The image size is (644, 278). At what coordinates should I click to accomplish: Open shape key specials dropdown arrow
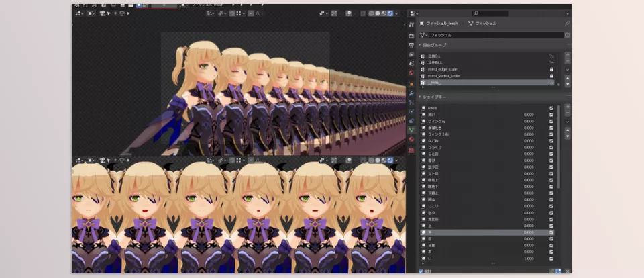click(568, 122)
